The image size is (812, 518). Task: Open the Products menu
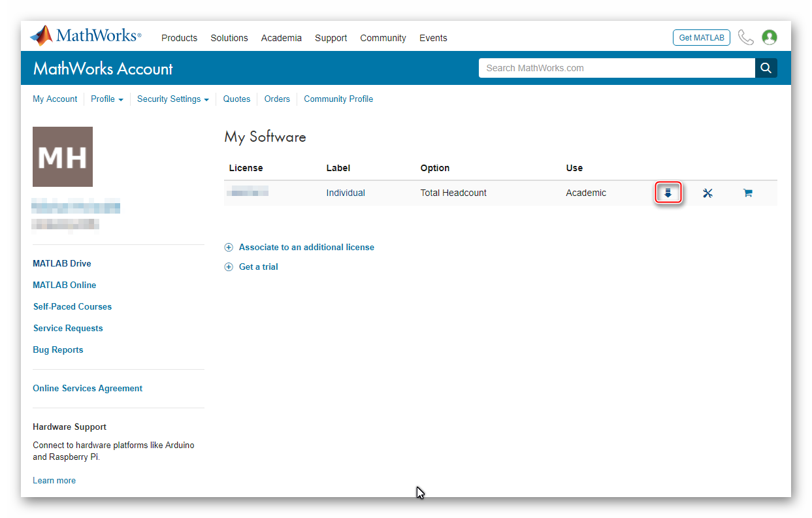coord(179,38)
